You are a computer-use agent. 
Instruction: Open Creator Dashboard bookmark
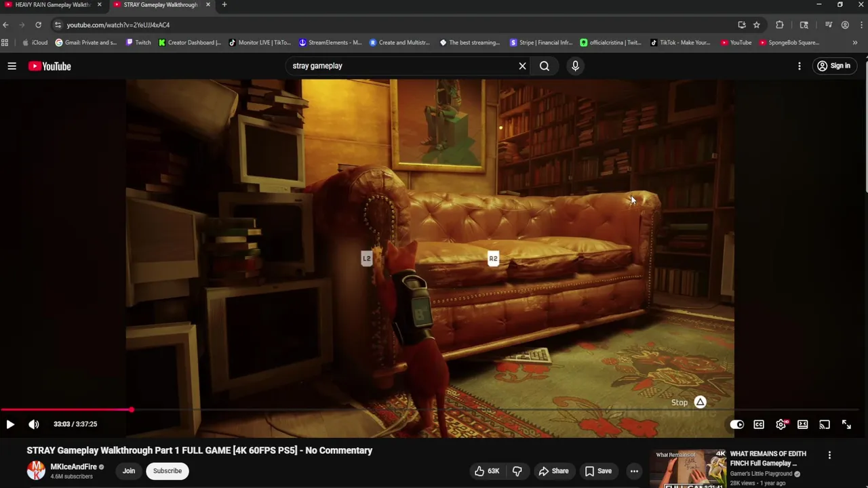pyautogui.click(x=189, y=43)
